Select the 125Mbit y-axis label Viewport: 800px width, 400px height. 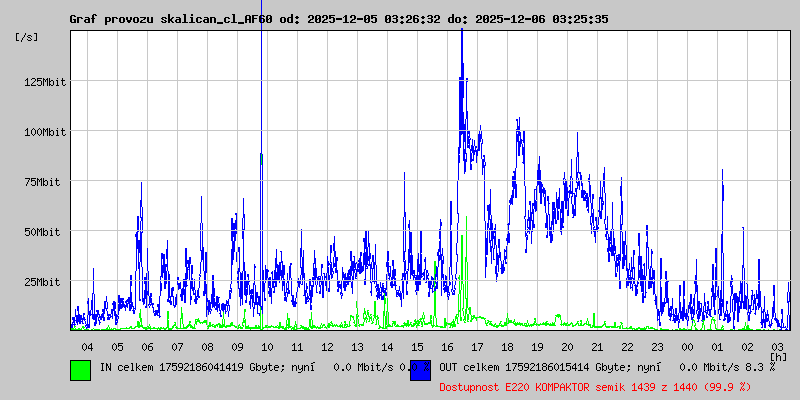tap(45, 82)
